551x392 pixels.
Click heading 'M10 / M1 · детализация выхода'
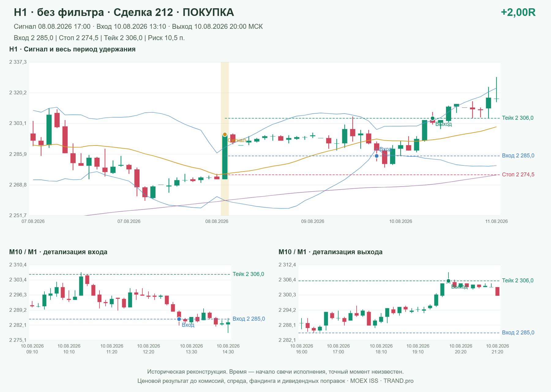331,252
